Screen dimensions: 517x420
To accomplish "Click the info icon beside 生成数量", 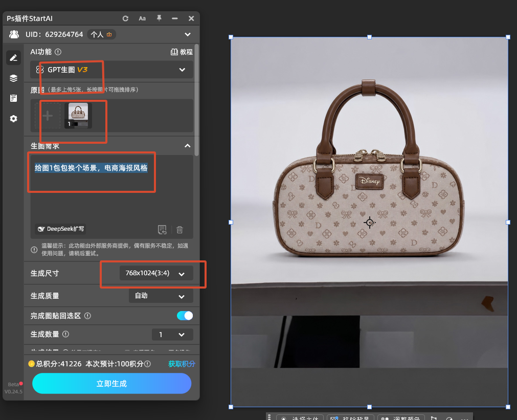I will pyautogui.click(x=65, y=334).
